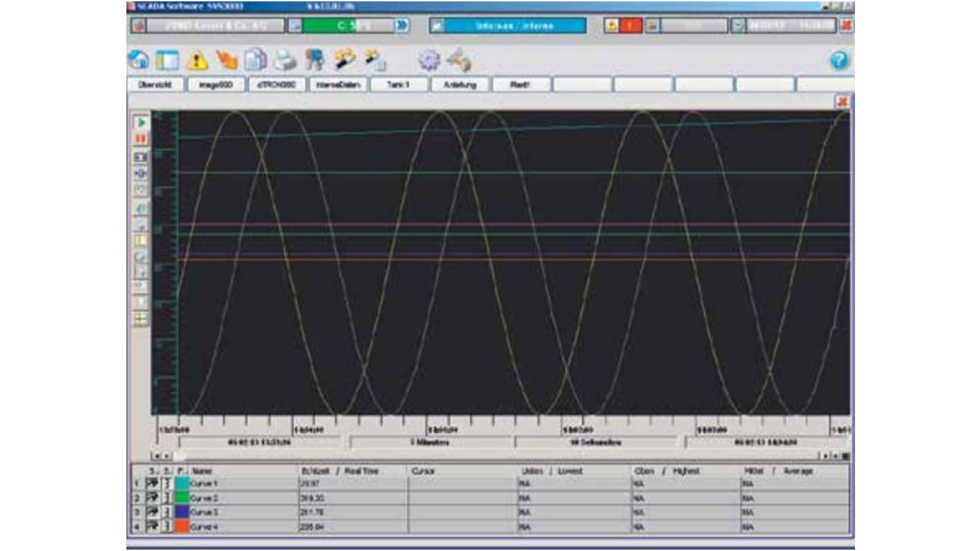The height and width of the screenshot is (551, 980).
Task: Open the yellow alarm warning icon
Action: pyautogui.click(x=197, y=61)
